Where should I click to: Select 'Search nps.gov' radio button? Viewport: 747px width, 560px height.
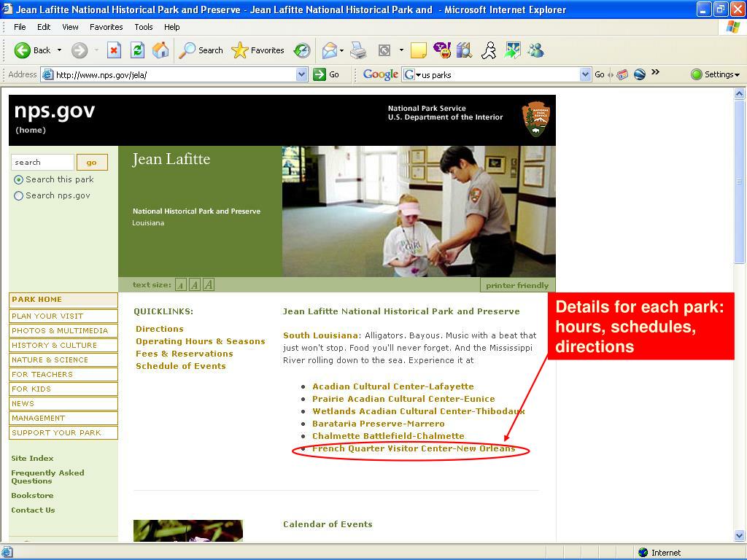click(x=18, y=195)
